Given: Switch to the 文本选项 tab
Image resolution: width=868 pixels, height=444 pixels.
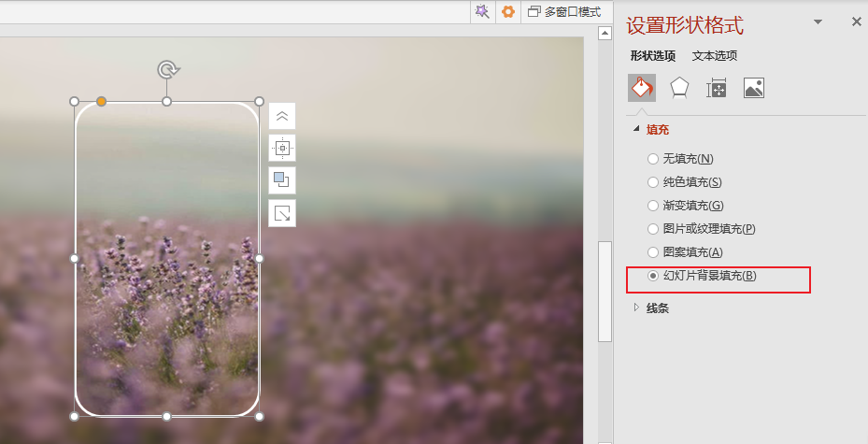Looking at the screenshot, I should click(x=715, y=56).
